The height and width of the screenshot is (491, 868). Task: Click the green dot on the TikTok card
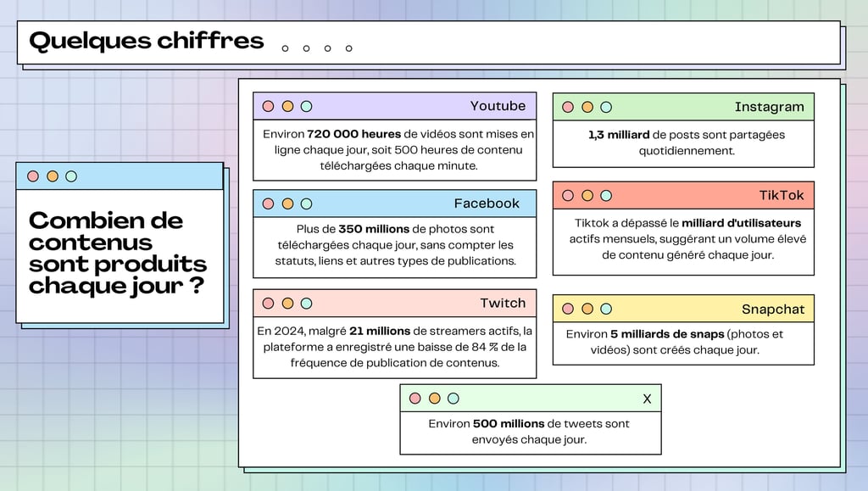coord(607,195)
